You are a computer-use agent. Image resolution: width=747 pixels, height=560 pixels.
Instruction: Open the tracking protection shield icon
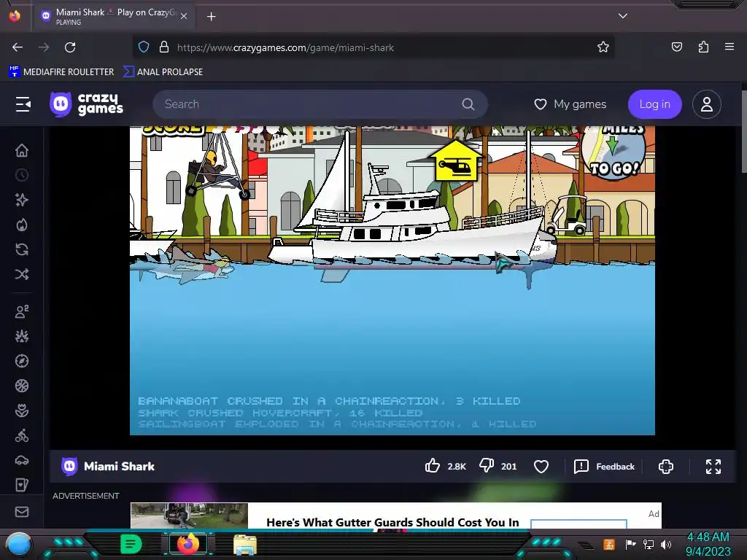pyautogui.click(x=144, y=47)
